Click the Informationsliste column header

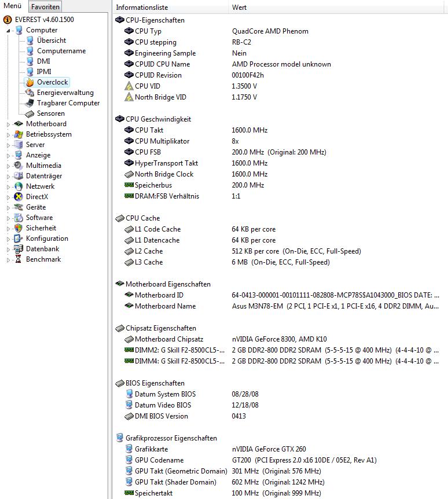click(x=170, y=7)
